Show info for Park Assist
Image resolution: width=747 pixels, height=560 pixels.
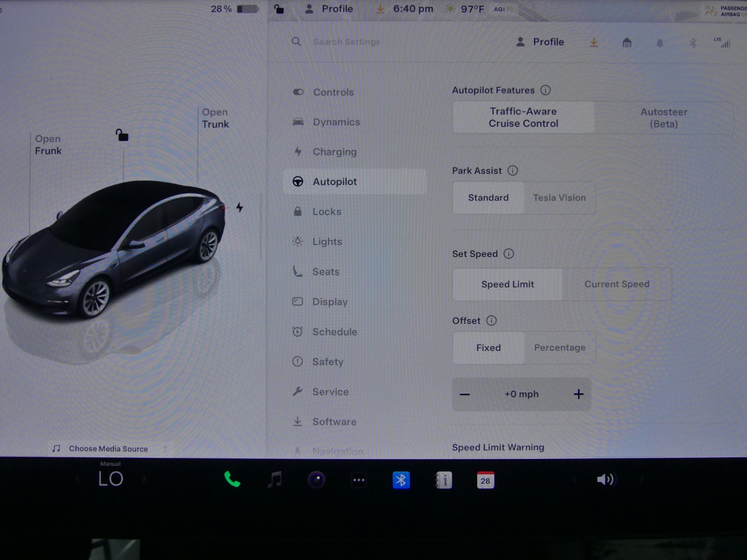(513, 171)
